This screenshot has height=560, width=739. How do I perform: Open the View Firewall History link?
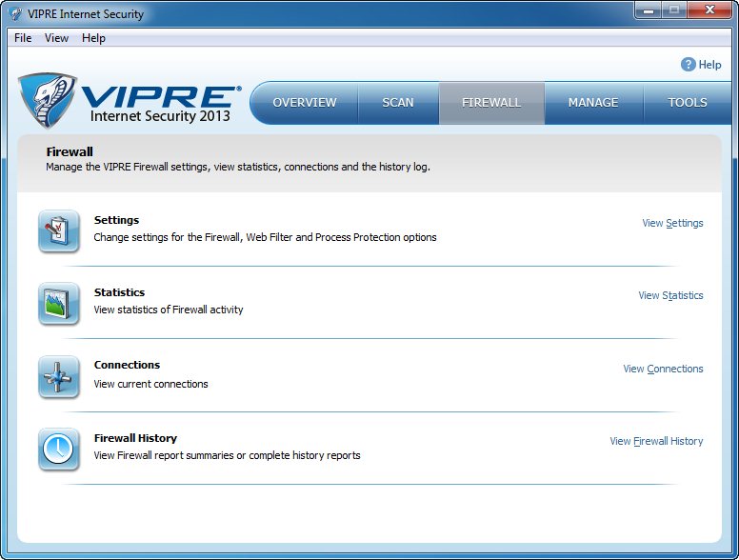pyautogui.click(x=656, y=441)
